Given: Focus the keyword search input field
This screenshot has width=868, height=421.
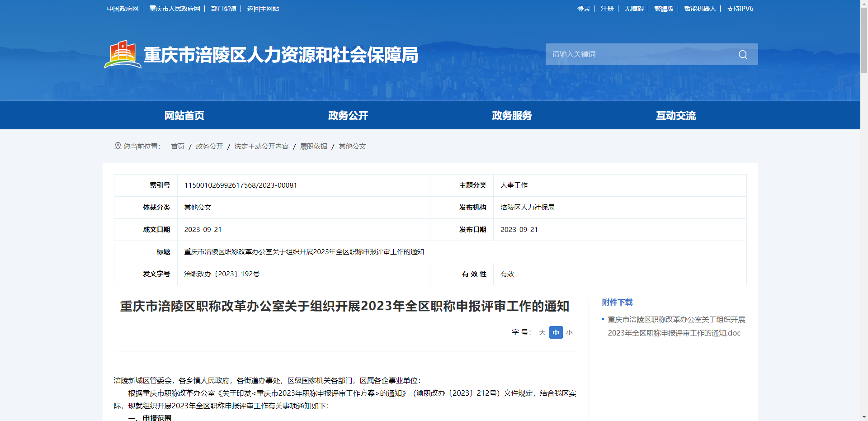Looking at the screenshot, I should click(x=641, y=54).
